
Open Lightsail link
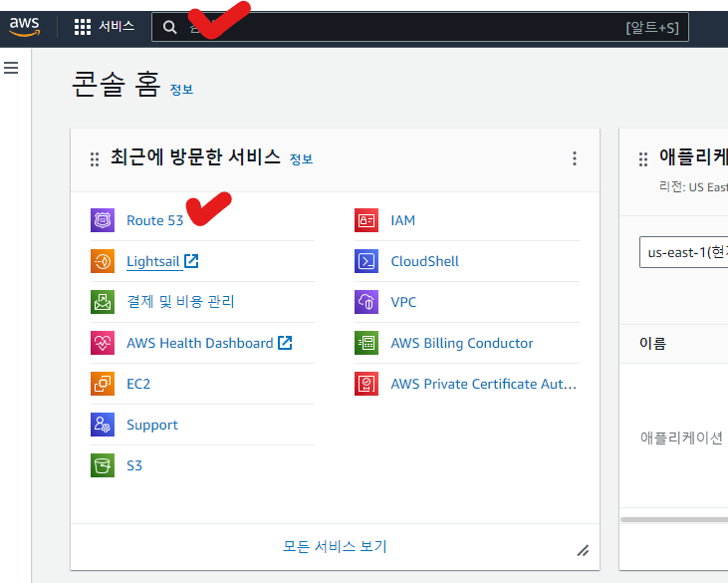click(153, 261)
